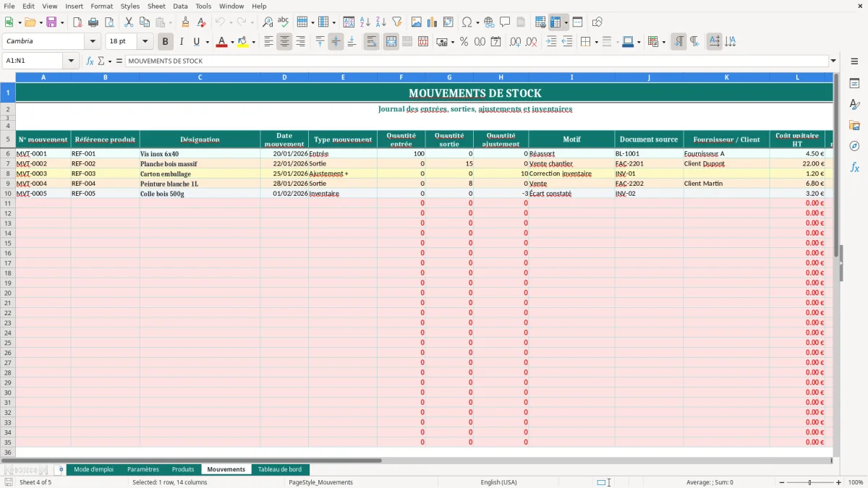The height and width of the screenshot is (488, 868).
Task: Run the spelling check (abc icon)
Action: coord(284,22)
